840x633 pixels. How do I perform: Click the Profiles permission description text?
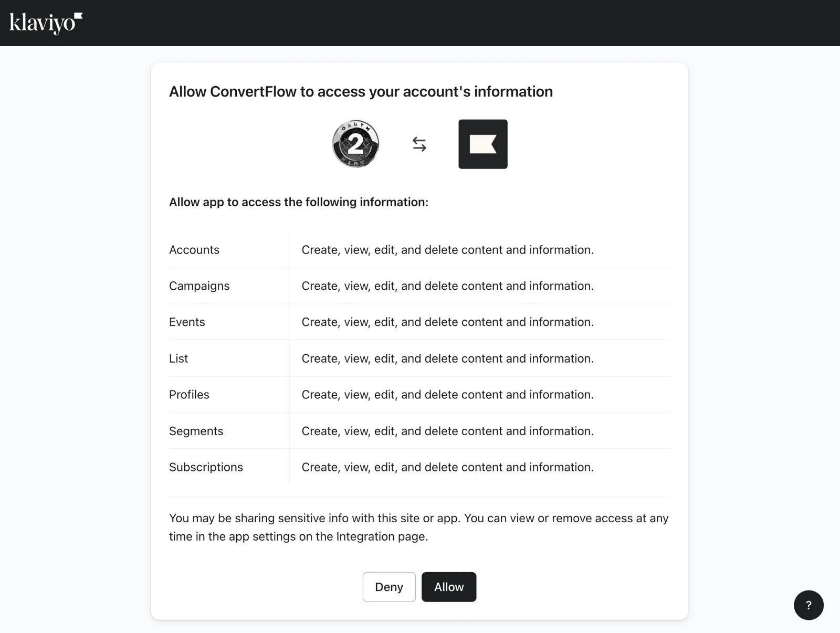point(448,395)
